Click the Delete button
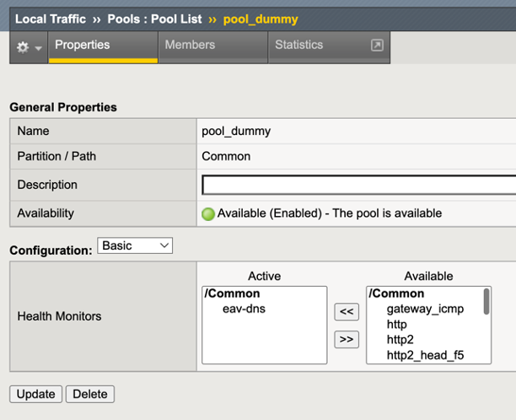This screenshot has height=420, width=516. 90,394
